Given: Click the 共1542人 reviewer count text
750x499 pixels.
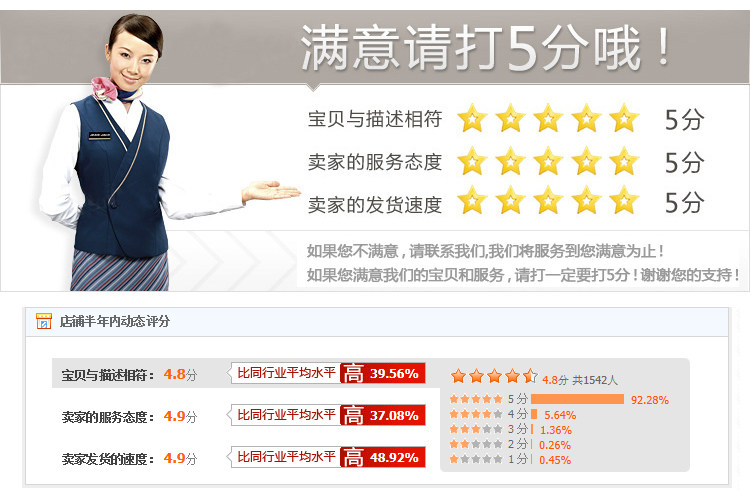Looking at the screenshot, I should pos(595,380).
